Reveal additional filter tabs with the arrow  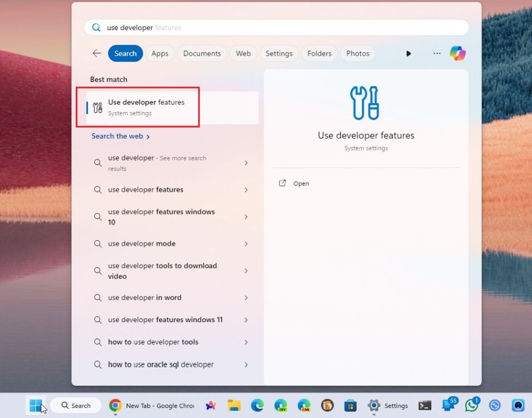click(408, 53)
